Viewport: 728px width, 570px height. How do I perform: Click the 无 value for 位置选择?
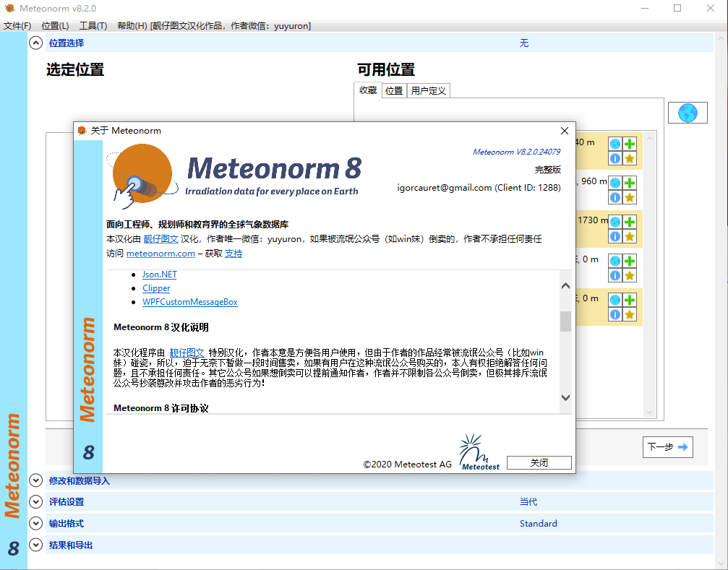tap(524, 43)
